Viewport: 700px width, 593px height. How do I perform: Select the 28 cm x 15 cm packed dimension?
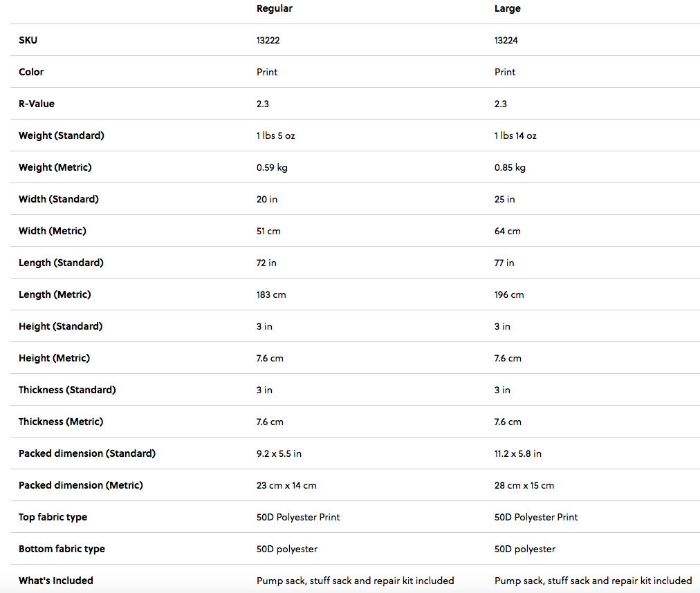[x=524, y=485]
